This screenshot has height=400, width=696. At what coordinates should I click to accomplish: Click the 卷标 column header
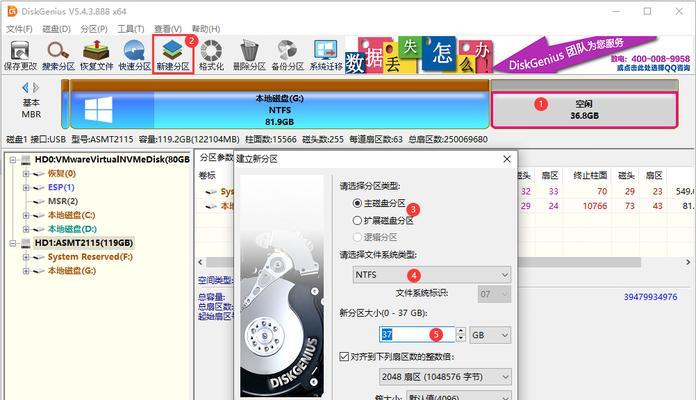coord(207,175)
